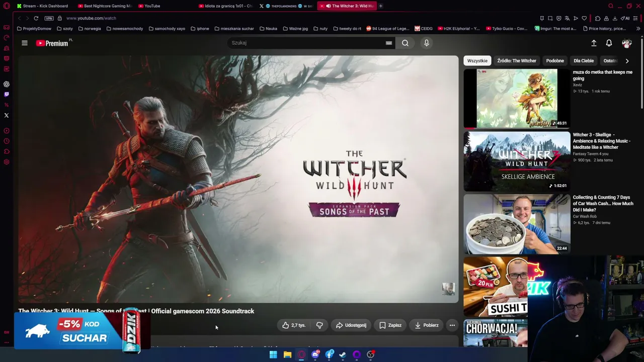Viewport: 644px width, 362px height.
Task: Open the mieszkania suchar bookmarks folder
Action: (234, 29)
